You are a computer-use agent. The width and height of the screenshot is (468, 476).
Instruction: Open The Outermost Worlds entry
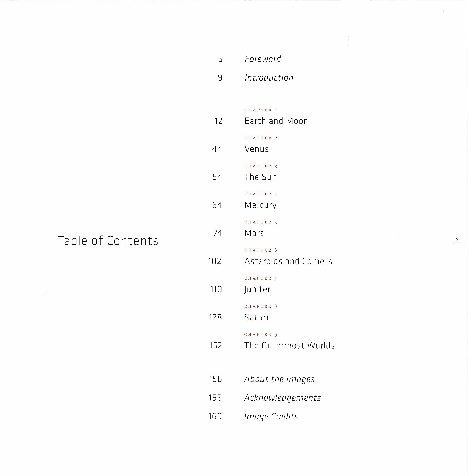pos(289,345)
